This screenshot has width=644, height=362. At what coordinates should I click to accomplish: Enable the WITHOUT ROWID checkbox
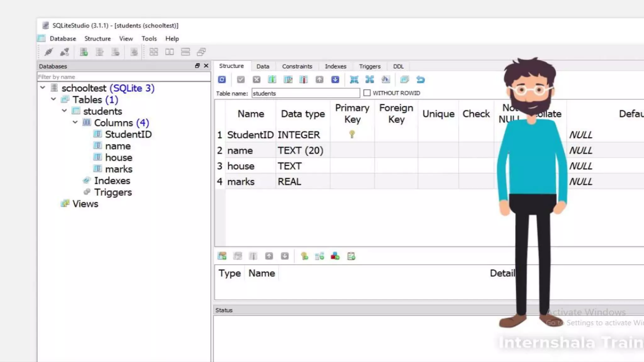(x=367, y=93)
